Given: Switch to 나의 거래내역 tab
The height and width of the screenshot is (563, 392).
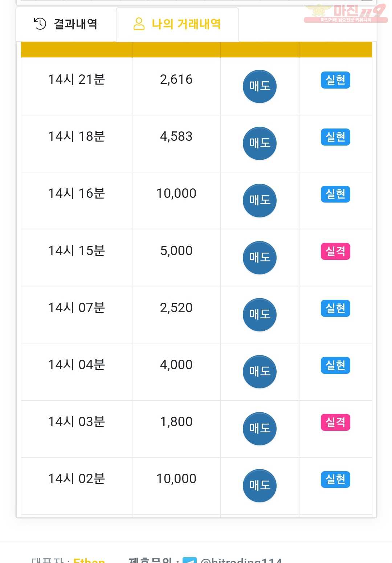Looking at the screenshot, I should tap(177, 24).
